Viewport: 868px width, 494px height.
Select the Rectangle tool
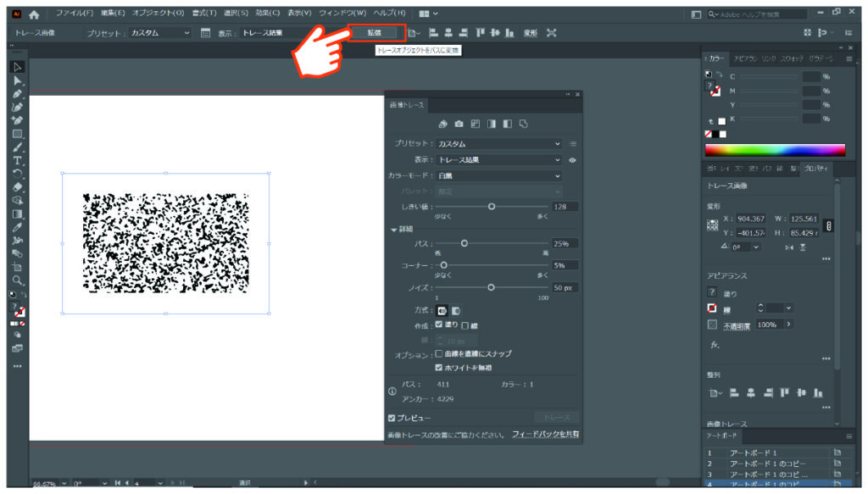[x=17, y=134]
